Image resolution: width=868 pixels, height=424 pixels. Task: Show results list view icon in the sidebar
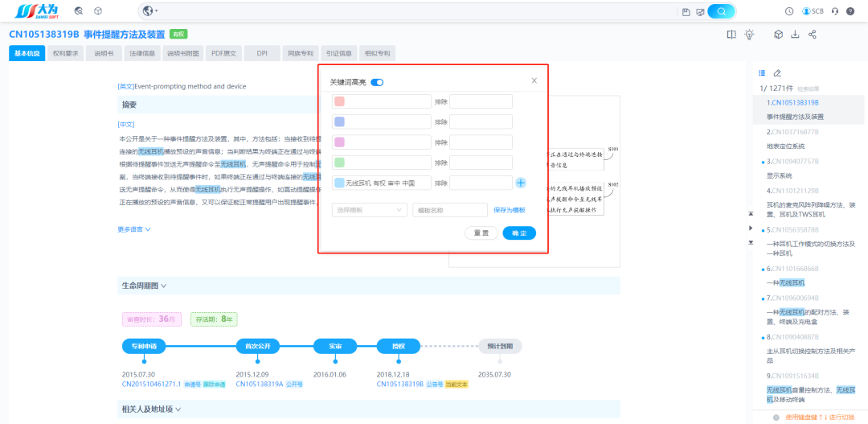pyautogui.click(x=762, y=72)
